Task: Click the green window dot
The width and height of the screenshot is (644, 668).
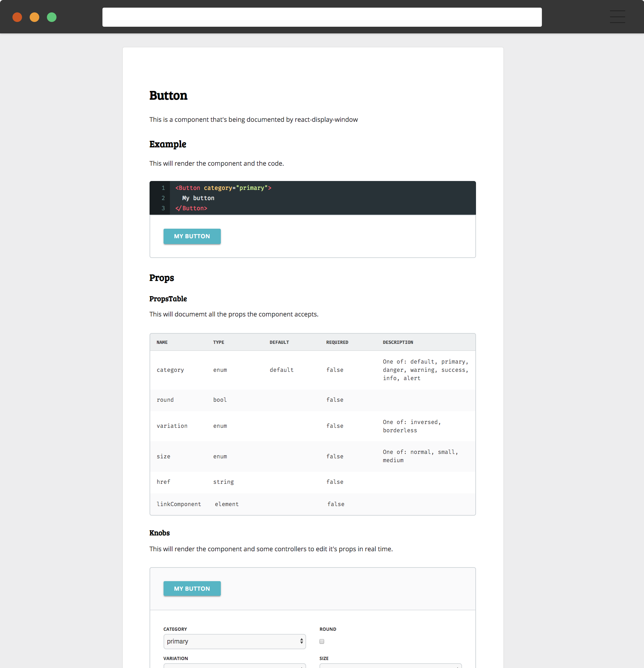Action: 52,17
